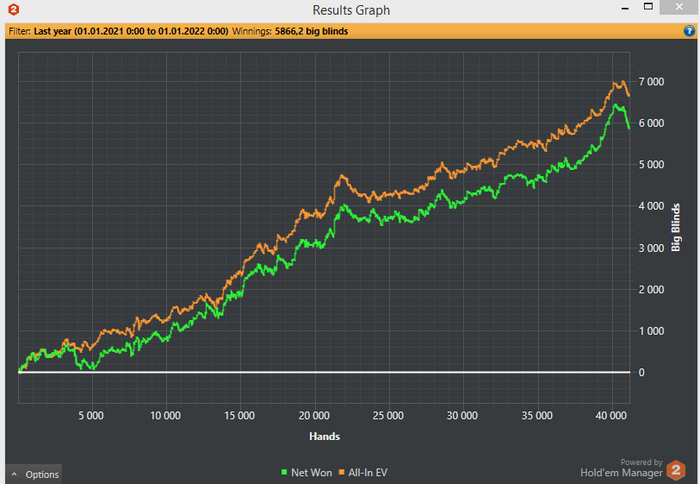The width and height of the screenshot is (700, 484).
Task: Click the Last year date filter text
Action: (x=131, y=31)
